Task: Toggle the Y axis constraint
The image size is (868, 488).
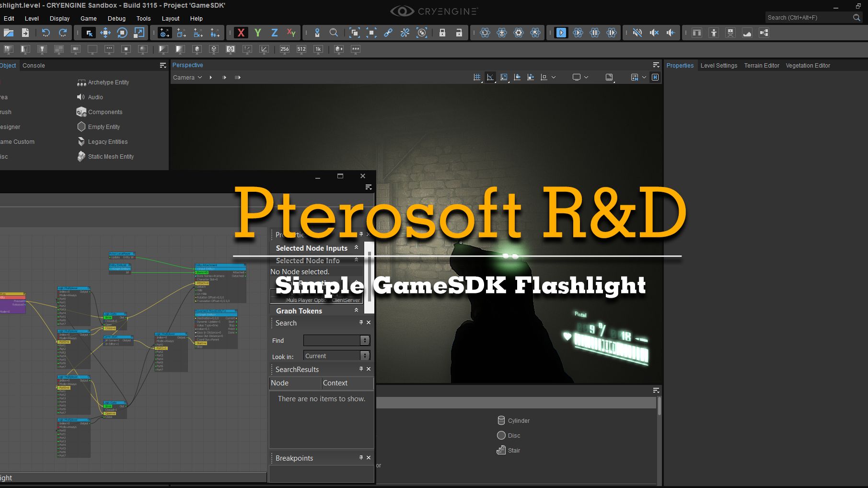Action: (258, 33)
